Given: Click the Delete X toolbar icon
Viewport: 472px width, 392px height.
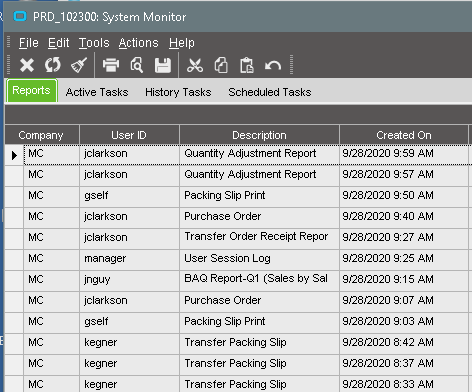Looking at the screenshot, I should (x=27, y=65).
